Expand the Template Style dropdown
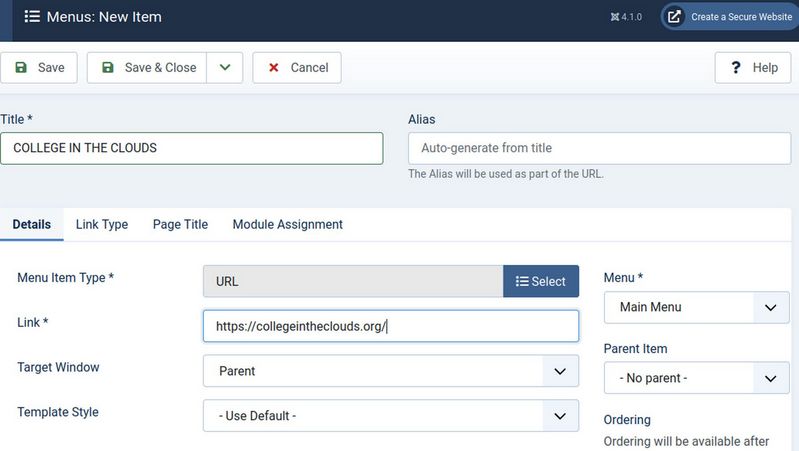Viewport: 799px width, 451px height. click(390, 415)
